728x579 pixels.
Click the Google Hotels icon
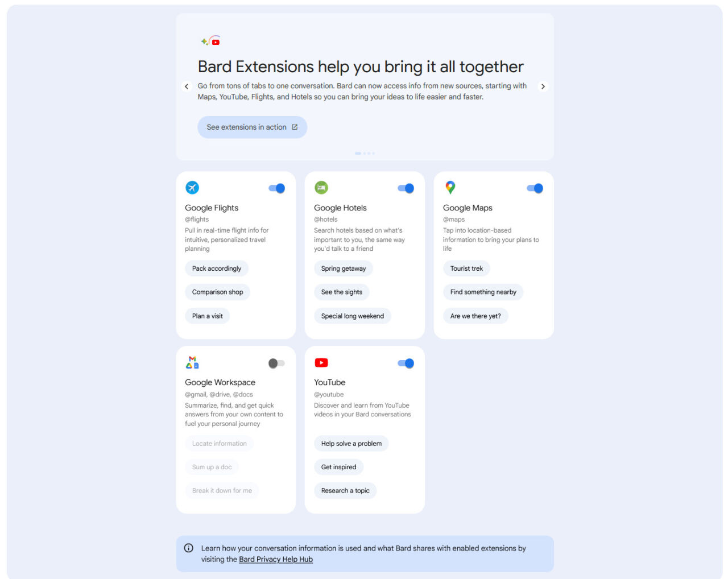[321, 187]
